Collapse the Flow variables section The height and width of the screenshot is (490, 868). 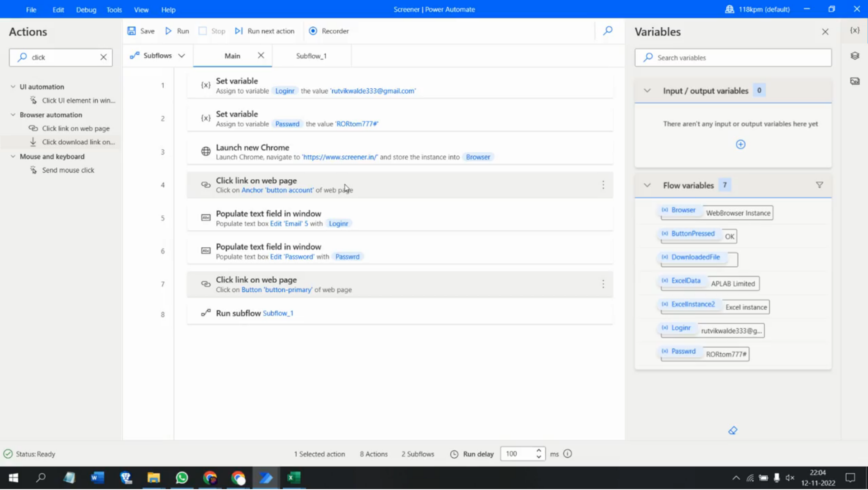click(647, 185)
